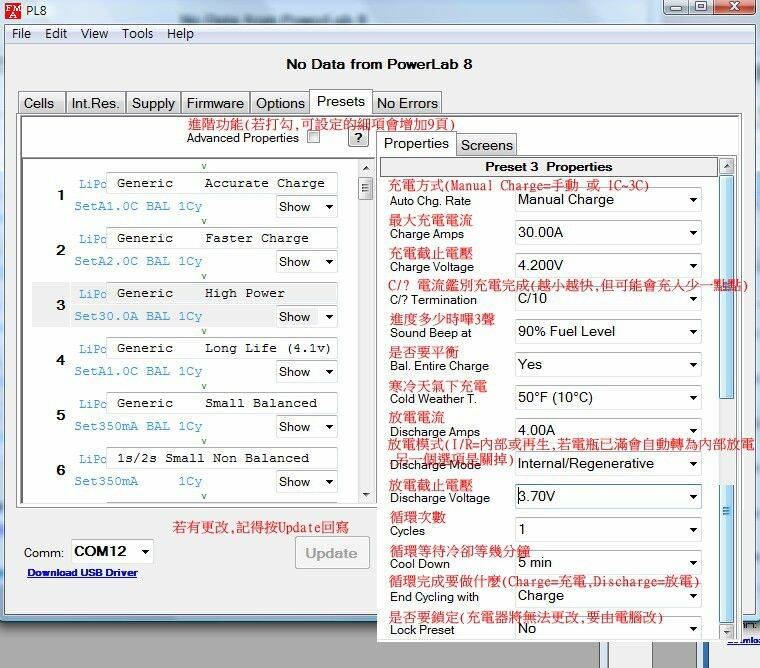Select preset 1s/2s Small Non Balanced
The image size is (760, 668).
222,458
